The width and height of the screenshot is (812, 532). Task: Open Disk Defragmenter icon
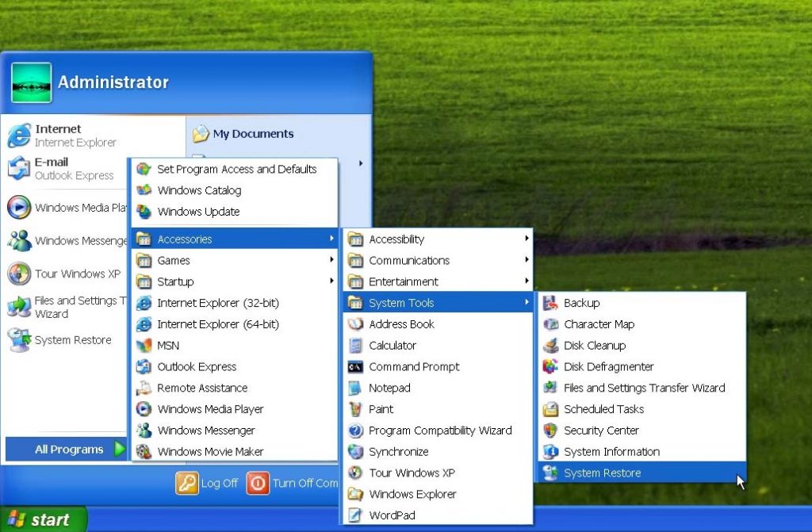pos(550,366)
